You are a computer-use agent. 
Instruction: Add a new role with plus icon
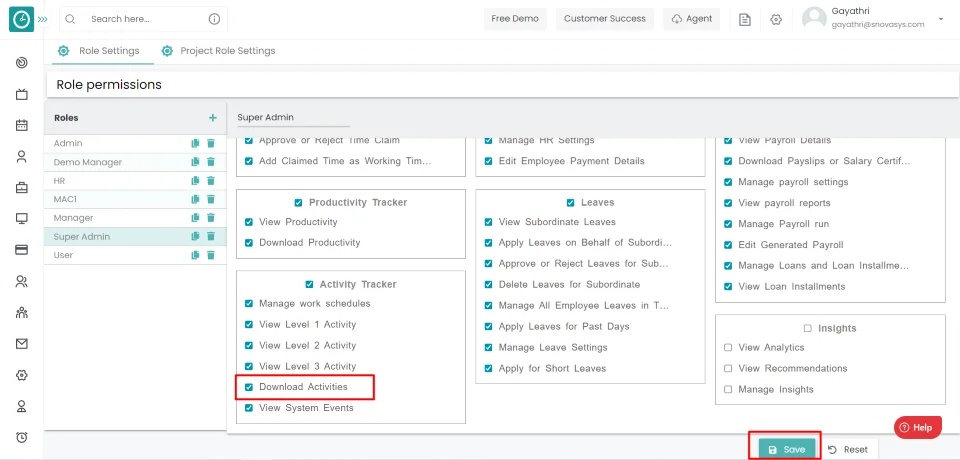pos(212,118)
